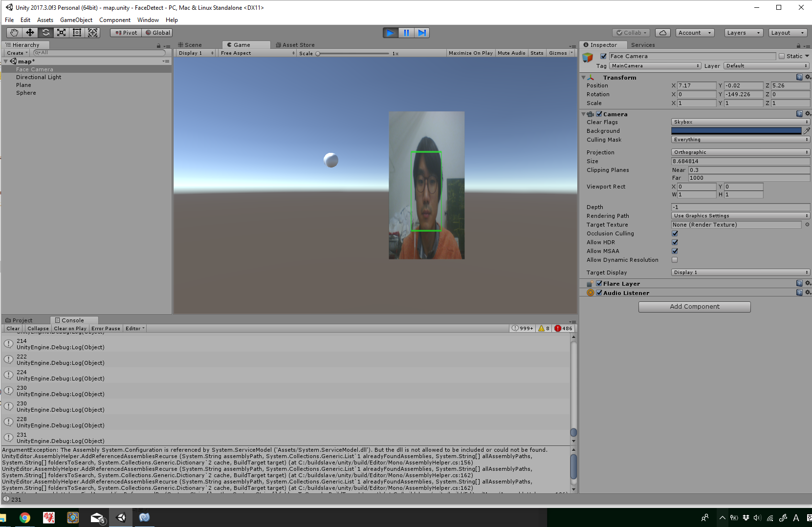The image size is (812, 527).
Task: Switch to the Project tab
Action: (19, 320)
